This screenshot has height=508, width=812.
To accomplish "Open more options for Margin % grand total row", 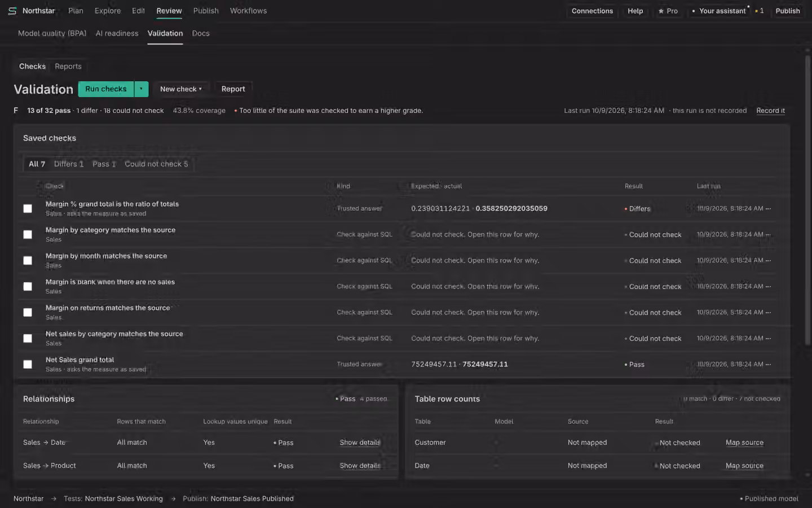I will point(768,208).
